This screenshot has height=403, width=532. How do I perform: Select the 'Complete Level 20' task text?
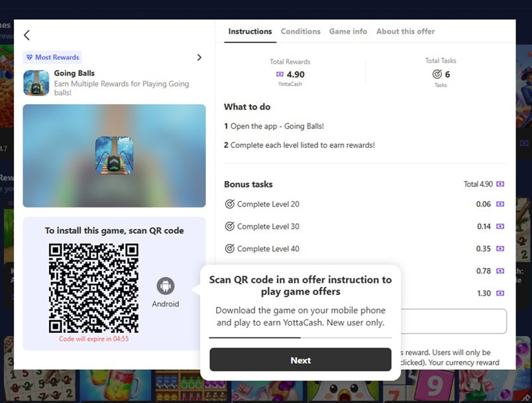(268, 204)
